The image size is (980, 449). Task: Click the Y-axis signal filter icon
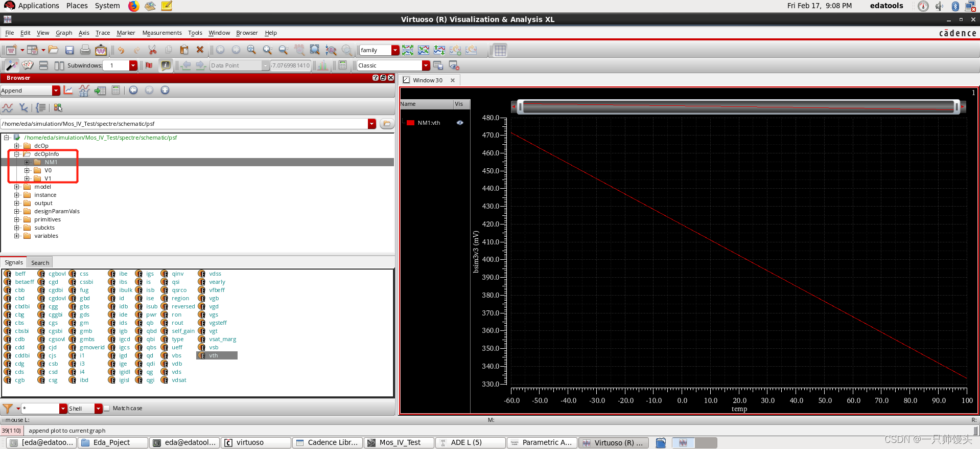click(24, 107)
